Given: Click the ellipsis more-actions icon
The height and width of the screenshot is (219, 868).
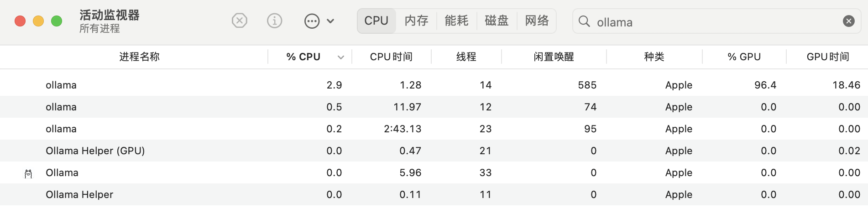Looking at the screenshot, I should (x=312, y=21).
